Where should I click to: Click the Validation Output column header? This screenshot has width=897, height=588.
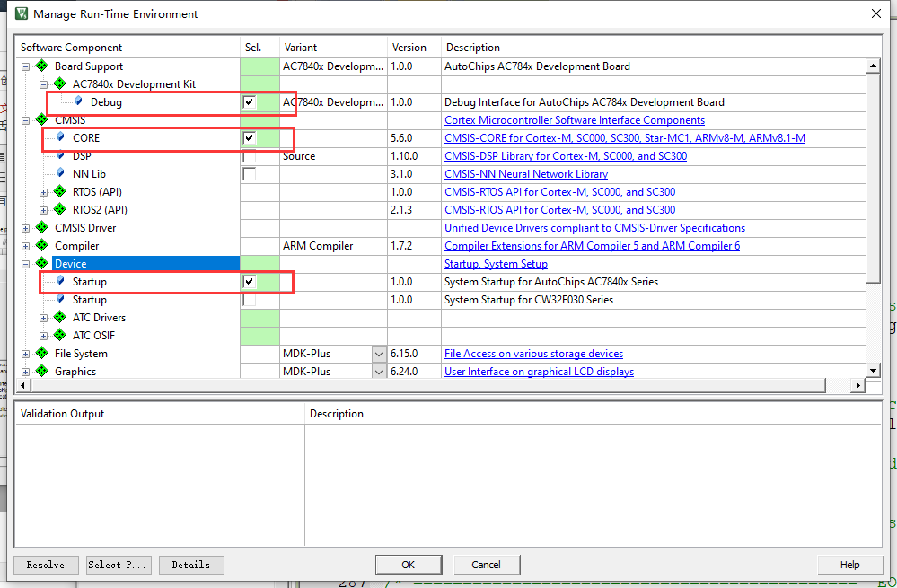[x=160, y=413]
